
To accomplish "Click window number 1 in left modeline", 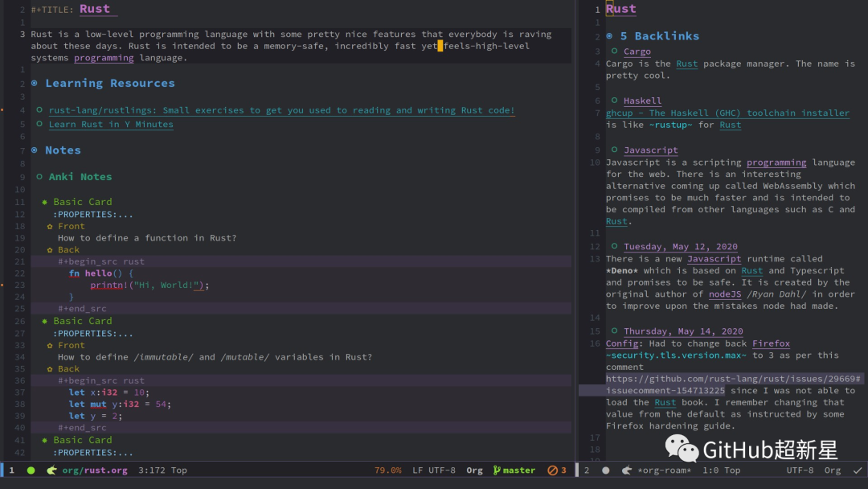I will pyautogui.click(x=11, y=471).
